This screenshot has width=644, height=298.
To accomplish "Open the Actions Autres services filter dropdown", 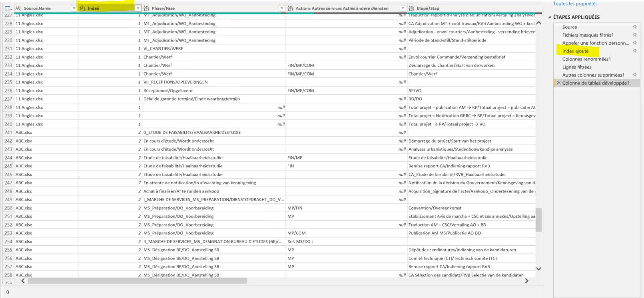I will (403, 8).
